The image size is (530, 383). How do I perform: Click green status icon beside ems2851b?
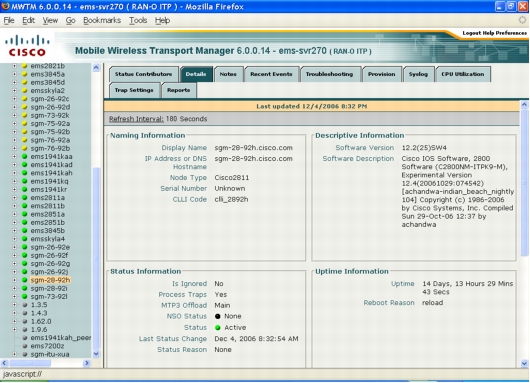coord(24,222)
